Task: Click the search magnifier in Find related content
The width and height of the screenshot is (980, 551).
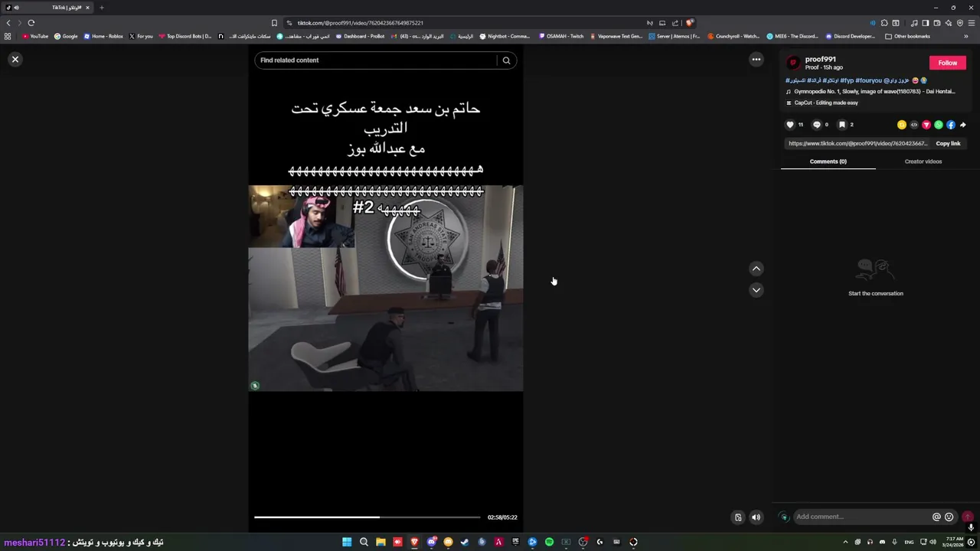Action: point(506,60)
